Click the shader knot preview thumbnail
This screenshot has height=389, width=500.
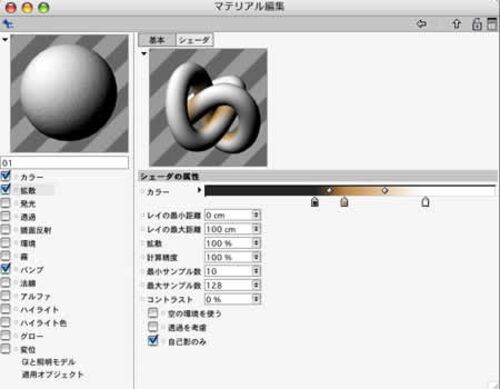point(208,107)
